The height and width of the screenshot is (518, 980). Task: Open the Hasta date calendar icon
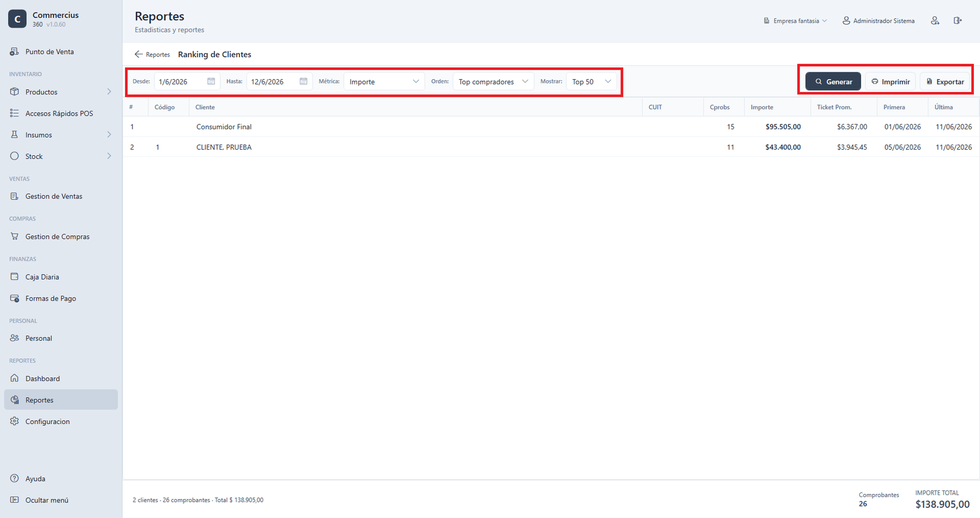(x=303, y=82)
